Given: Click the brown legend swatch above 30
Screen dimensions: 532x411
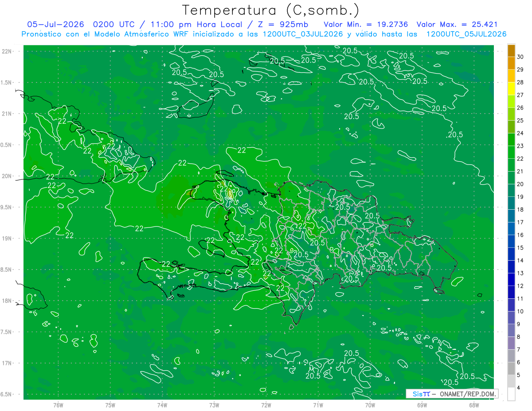Looking at the screenshot, I should (511, 51).
